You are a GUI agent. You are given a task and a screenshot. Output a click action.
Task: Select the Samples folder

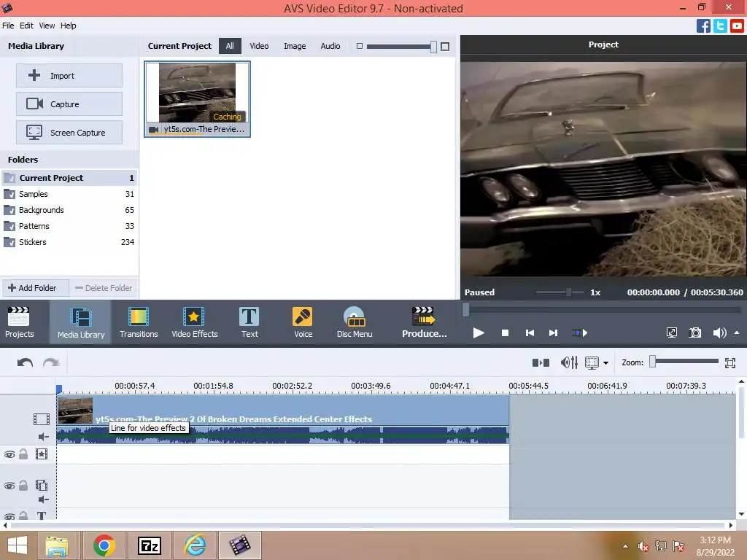69,194
